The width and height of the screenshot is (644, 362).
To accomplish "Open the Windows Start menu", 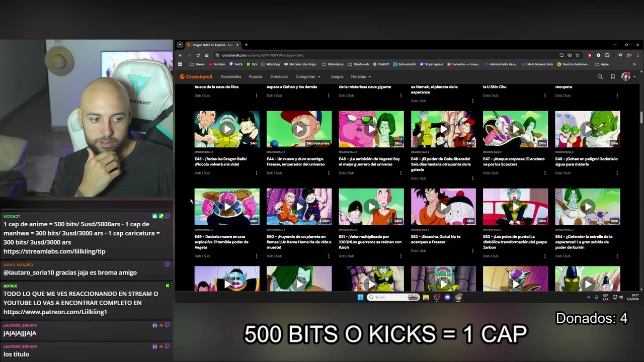I will (x=360, y=297).
